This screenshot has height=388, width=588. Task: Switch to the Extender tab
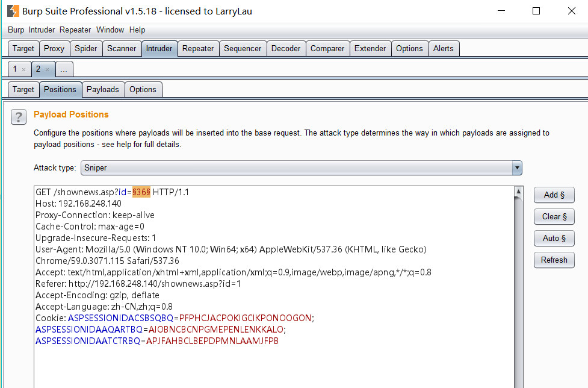tap(370, 48)
